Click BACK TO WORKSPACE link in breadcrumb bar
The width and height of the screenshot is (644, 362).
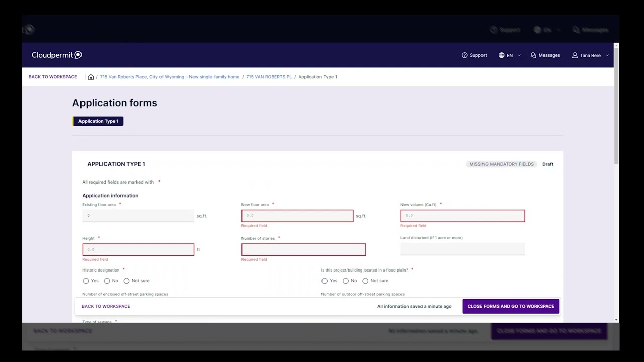pos(53,77)
